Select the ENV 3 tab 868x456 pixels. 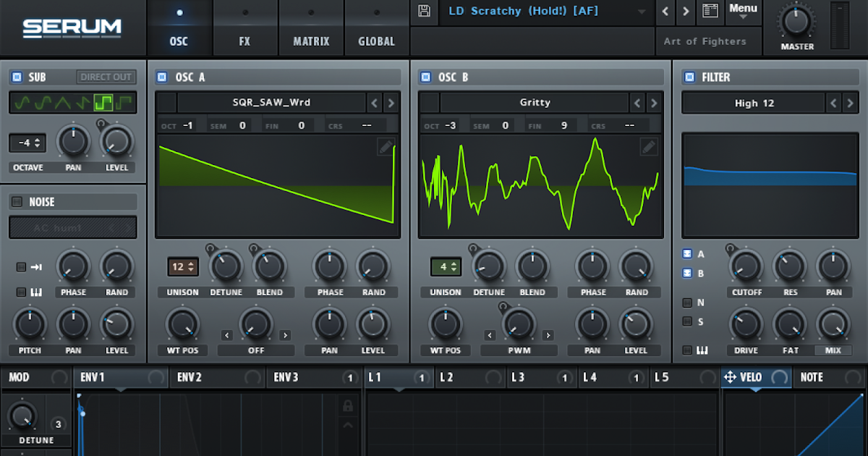[x=314, y=377]
